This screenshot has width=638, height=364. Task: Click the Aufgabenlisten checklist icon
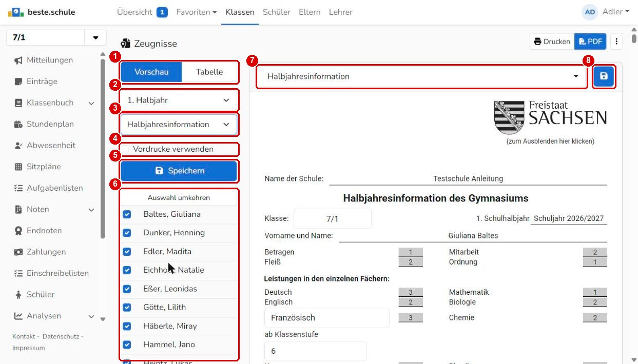18,188
